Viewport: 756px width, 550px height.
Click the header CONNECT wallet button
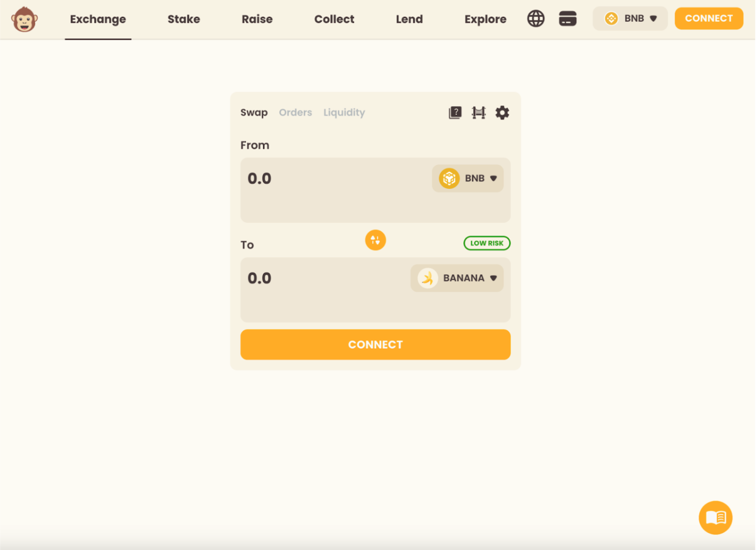point(709,18)
